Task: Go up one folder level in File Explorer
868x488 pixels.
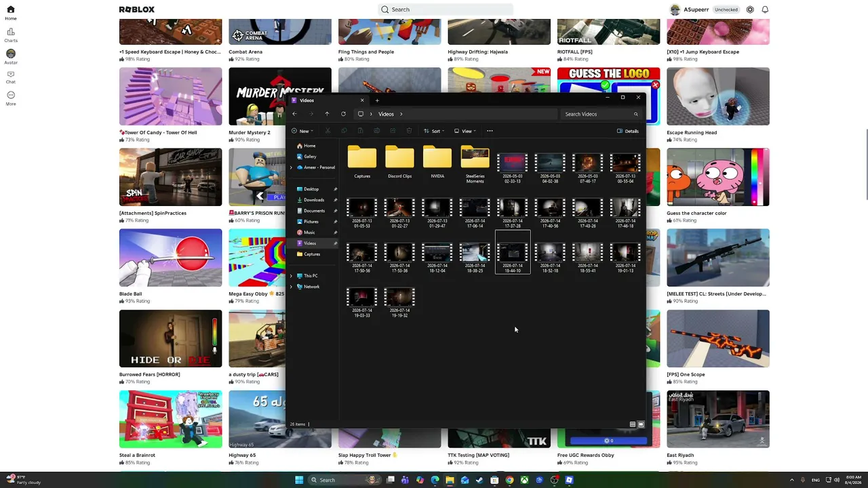Action: [327, 114]
